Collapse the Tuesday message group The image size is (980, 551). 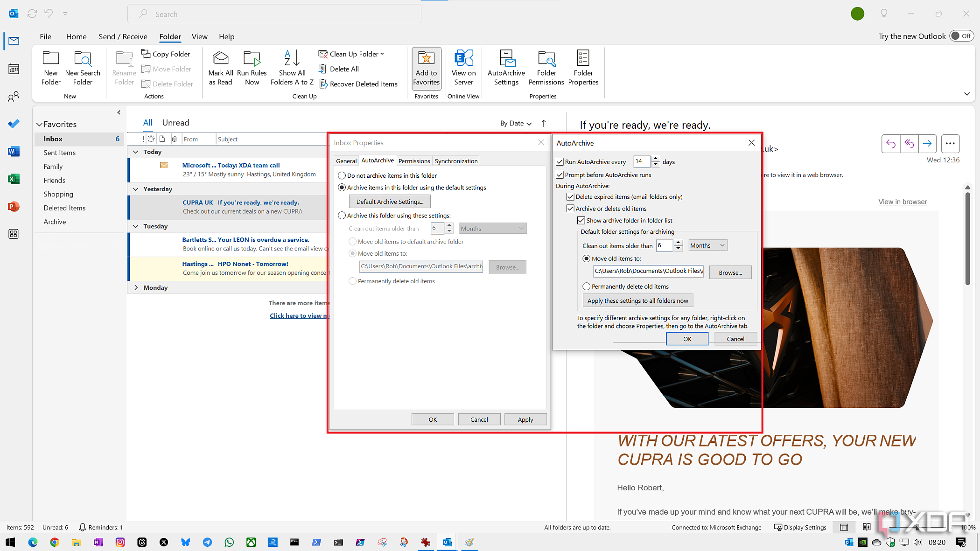point(136,226)
